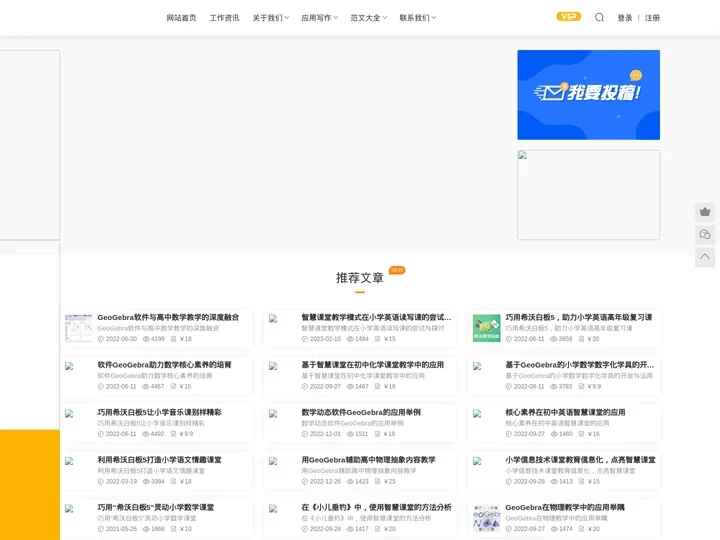Viewport: 720px width, 540px height.
Task: Open article 巧用希沃白板5让小学音乐课别样精彩
Action: point(159,412)
